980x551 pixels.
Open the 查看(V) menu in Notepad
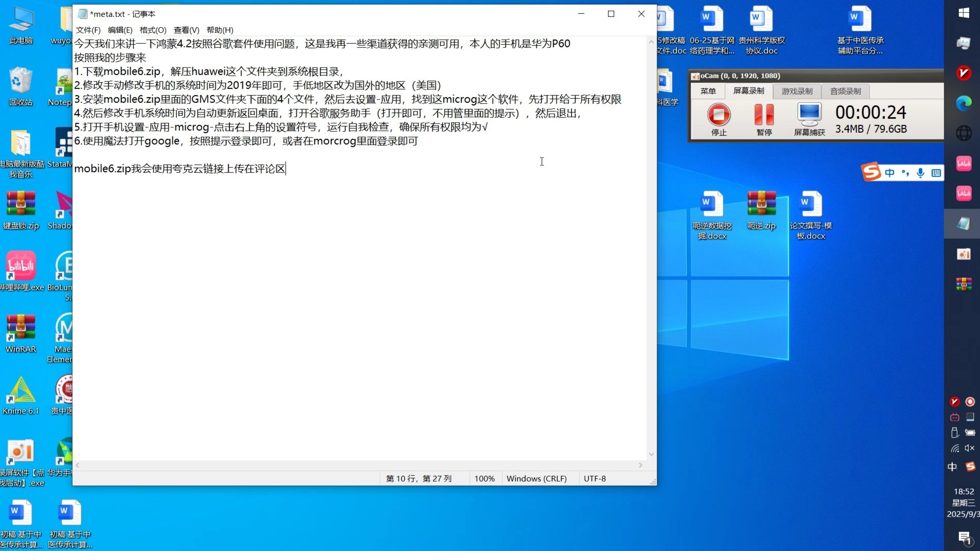[186, 30]
